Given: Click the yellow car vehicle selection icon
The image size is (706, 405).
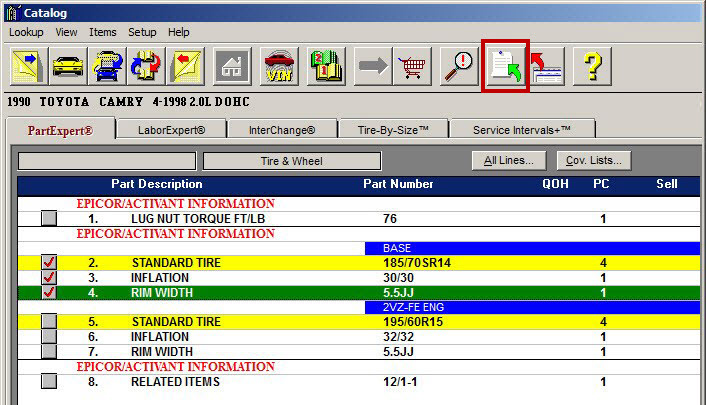Looking at the screenshot, I should (67, 67).
